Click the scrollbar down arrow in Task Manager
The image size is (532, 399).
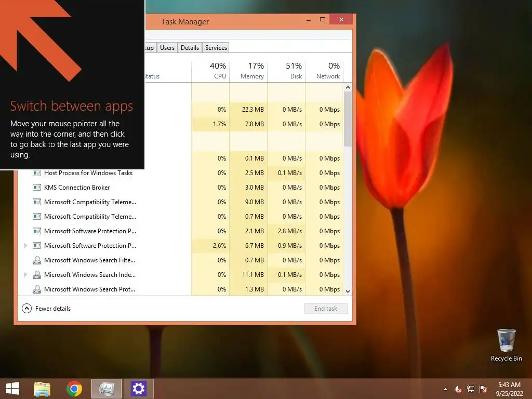348,291
